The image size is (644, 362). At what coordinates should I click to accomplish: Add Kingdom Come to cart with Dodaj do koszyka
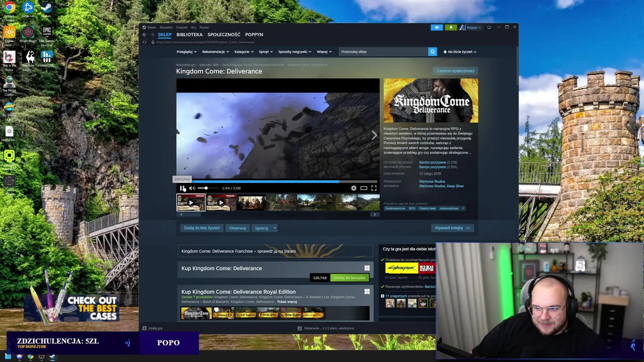pos(349,278)
